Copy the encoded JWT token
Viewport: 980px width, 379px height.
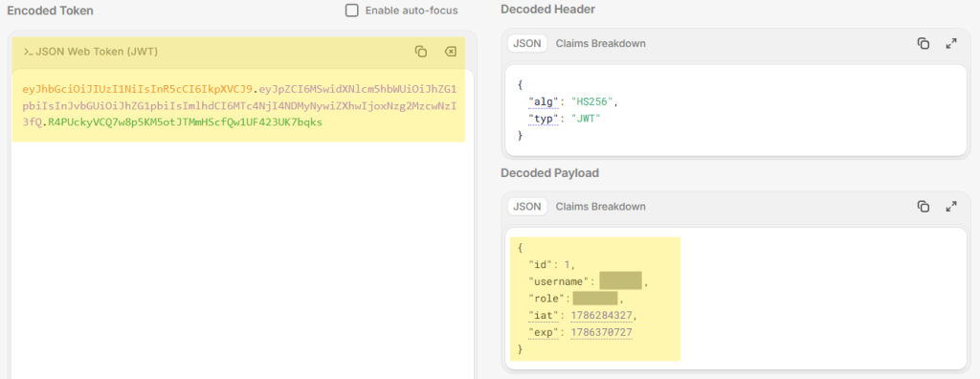click(421, 52)
